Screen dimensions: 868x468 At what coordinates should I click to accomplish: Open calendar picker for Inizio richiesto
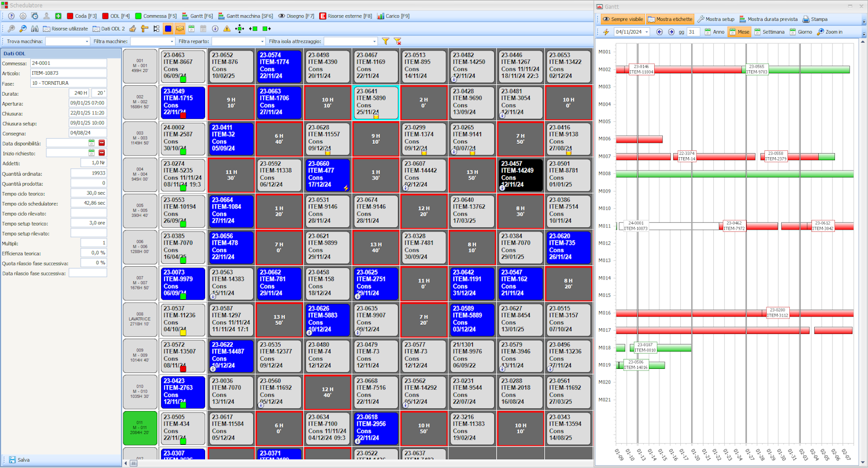coord(91,153)
